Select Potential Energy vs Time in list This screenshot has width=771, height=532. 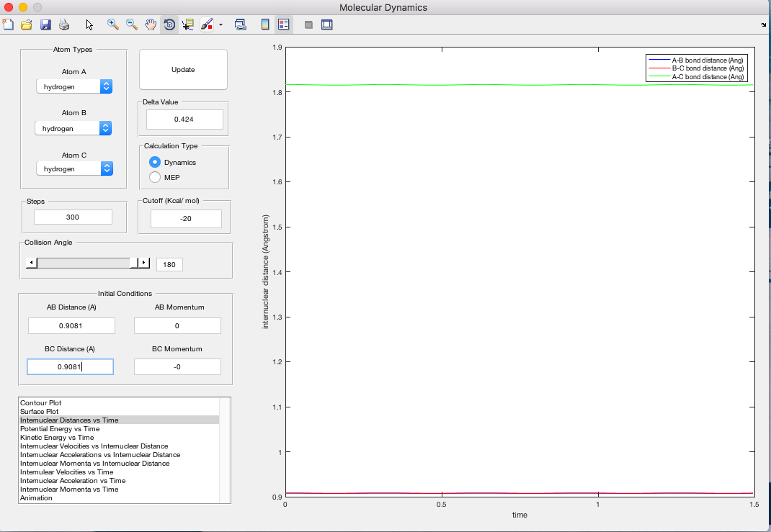coord(60,428)
